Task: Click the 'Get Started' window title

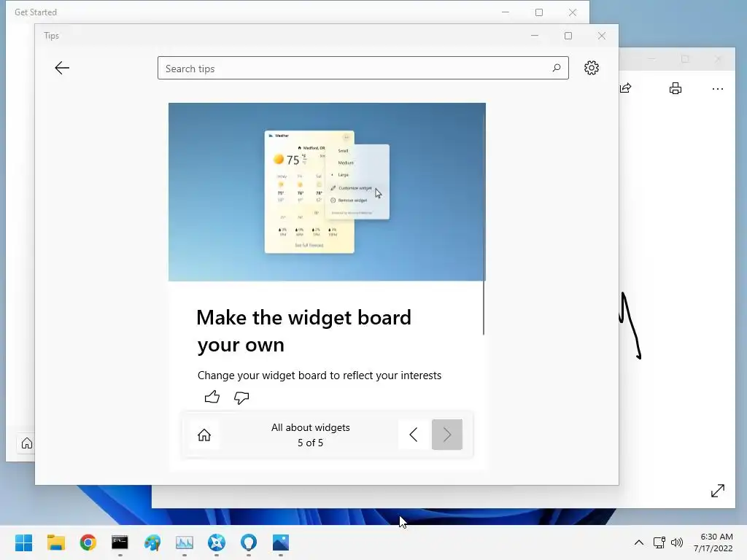Action: coord(36,12)
